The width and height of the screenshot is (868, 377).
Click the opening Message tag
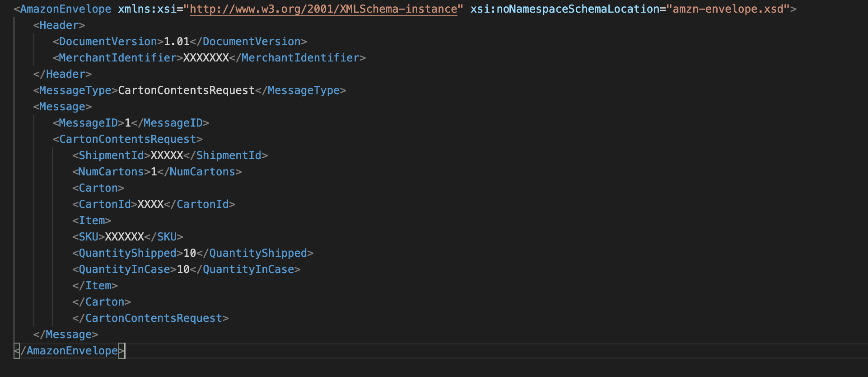coord(62,107)
